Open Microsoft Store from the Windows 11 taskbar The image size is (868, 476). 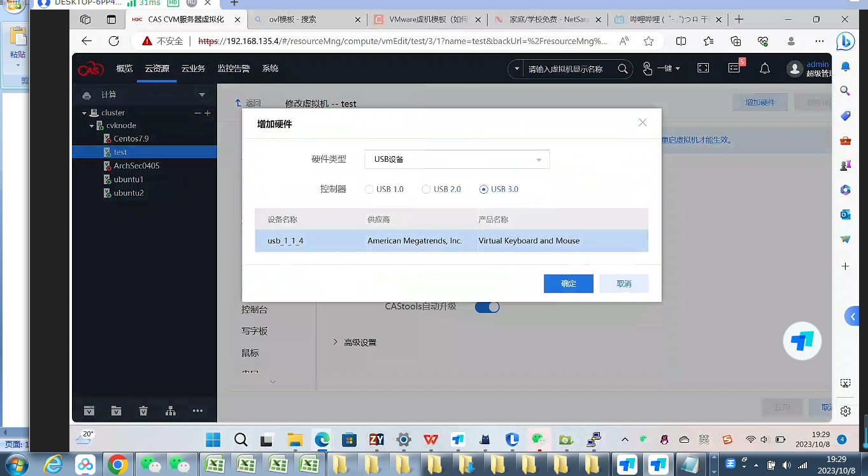[348, 440]
